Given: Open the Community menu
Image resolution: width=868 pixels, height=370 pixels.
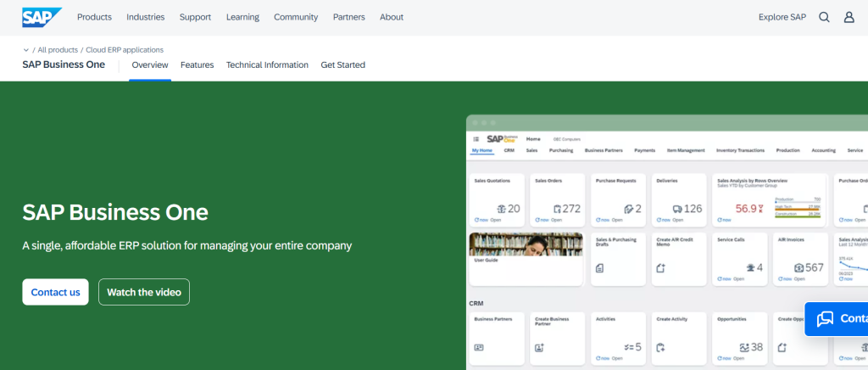Looking at the screenshot, I should pos(296,17).
